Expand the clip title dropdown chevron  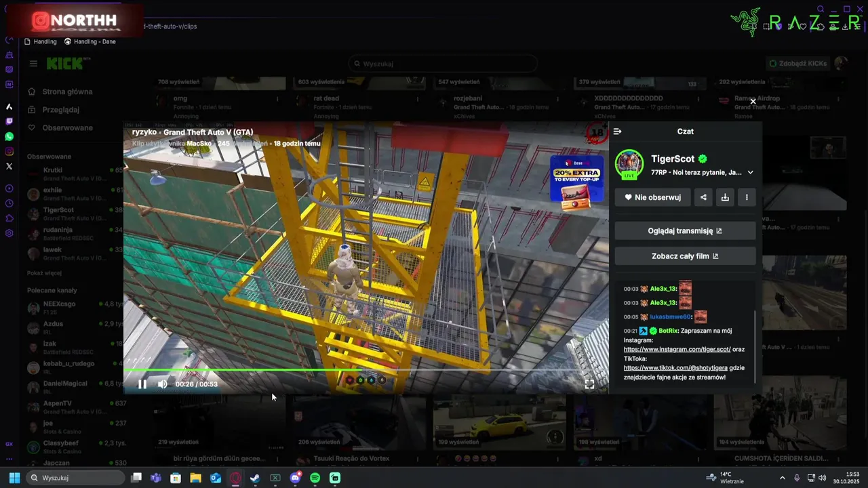(x=750, y=173)
